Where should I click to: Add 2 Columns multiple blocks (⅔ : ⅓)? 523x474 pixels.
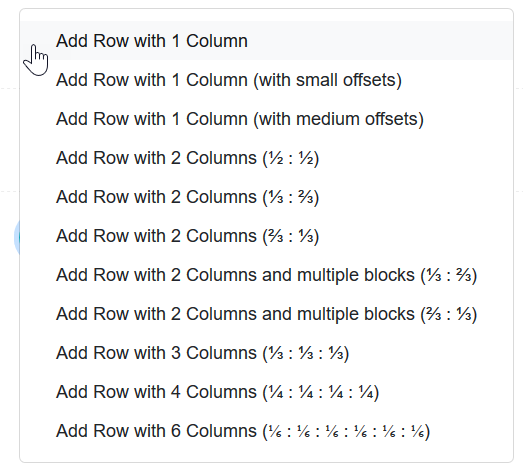pyautogui.click(x=266, y=314)
